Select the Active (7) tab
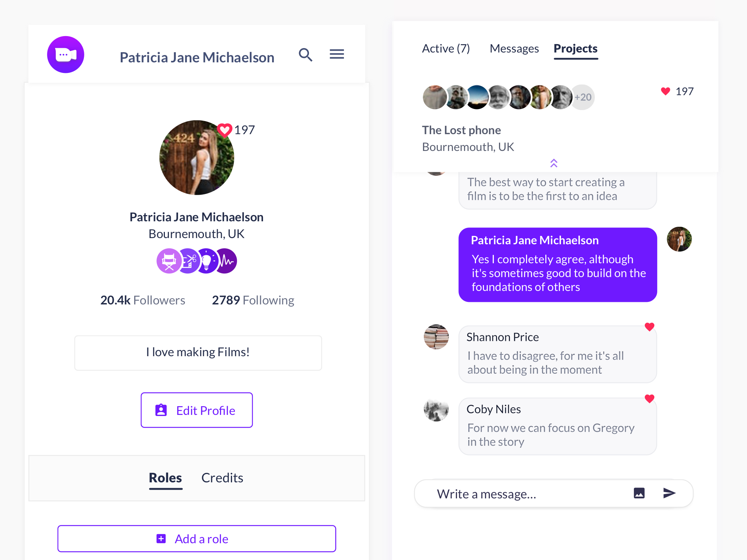This screenshot has width=747, height=560. (446, 48)
